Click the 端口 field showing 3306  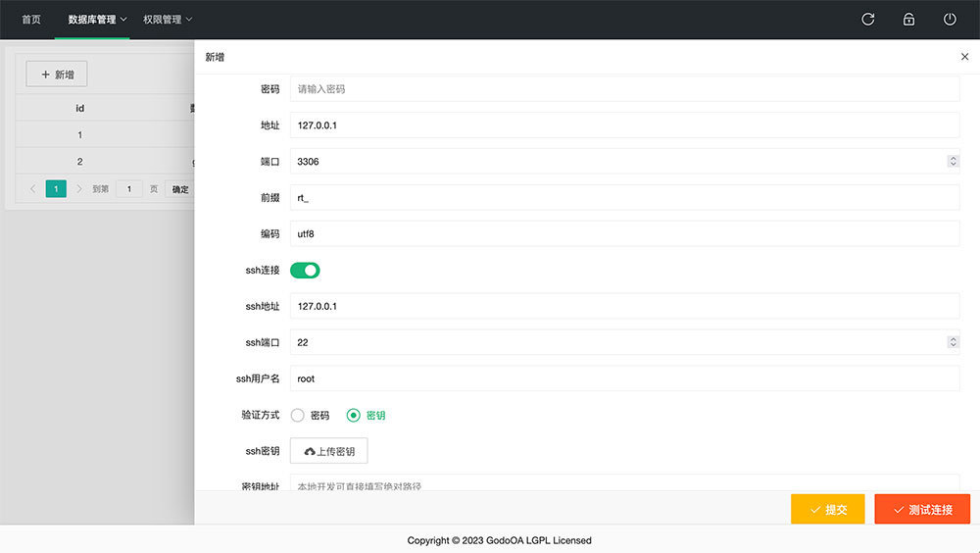[624, 162]
